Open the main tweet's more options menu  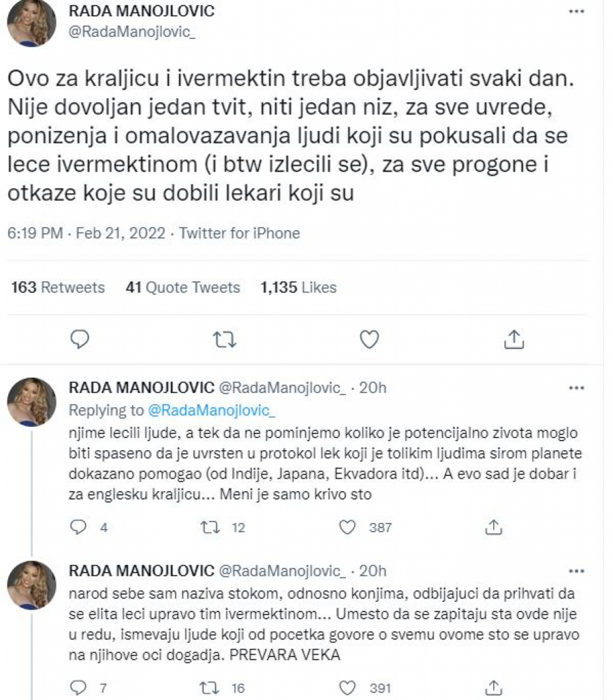coord(577,11)
